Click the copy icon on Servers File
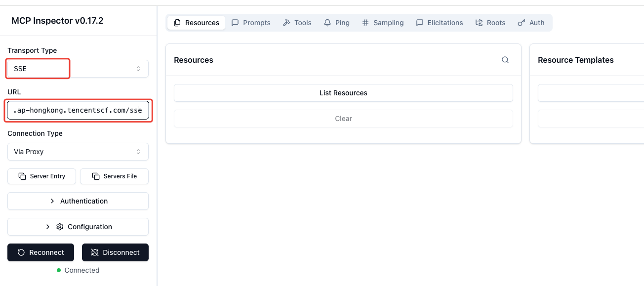 point(96,176)
